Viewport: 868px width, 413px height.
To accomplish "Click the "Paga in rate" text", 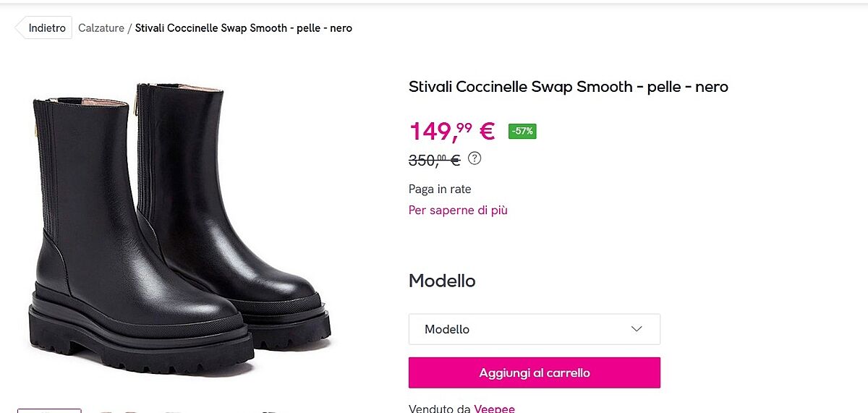I will (440, 190).
